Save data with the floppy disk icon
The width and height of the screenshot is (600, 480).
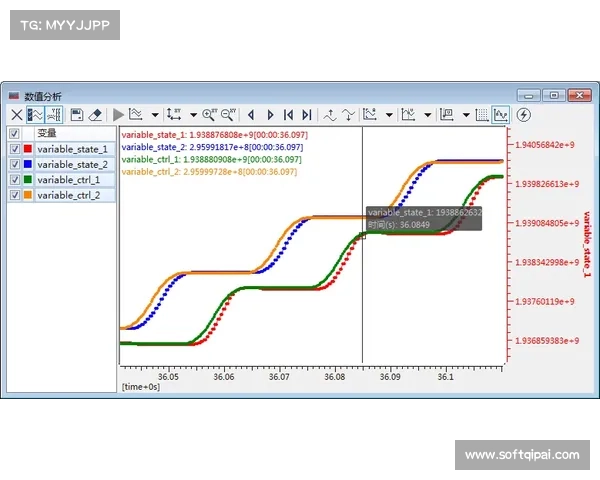(x=77, y=115)
